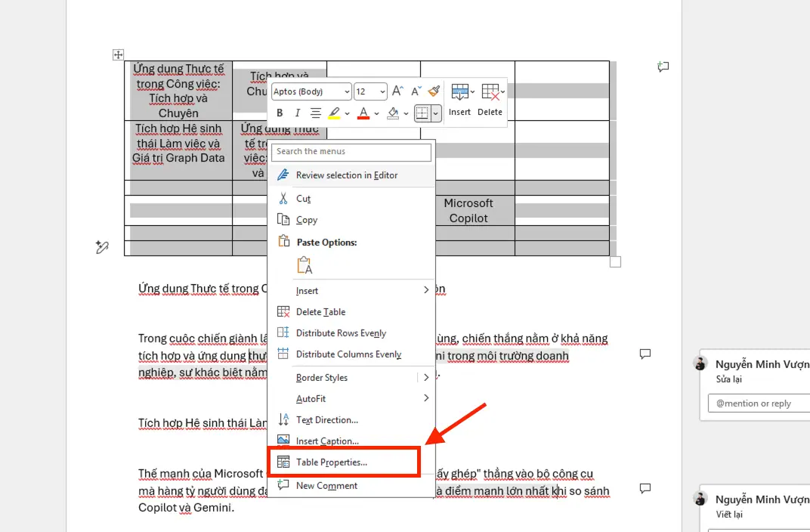This screenshot has height=532, width=810.
Task: Choose Delete Table from the context menu
Action: 320,311
